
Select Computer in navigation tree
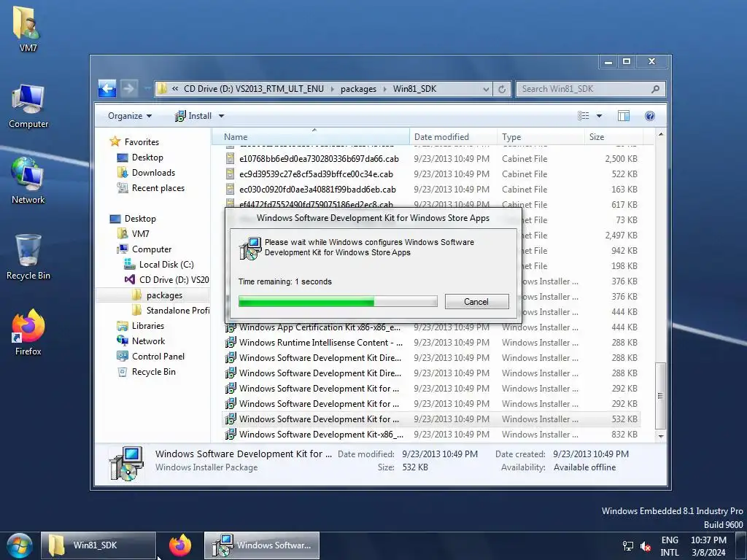pos(152,249)
